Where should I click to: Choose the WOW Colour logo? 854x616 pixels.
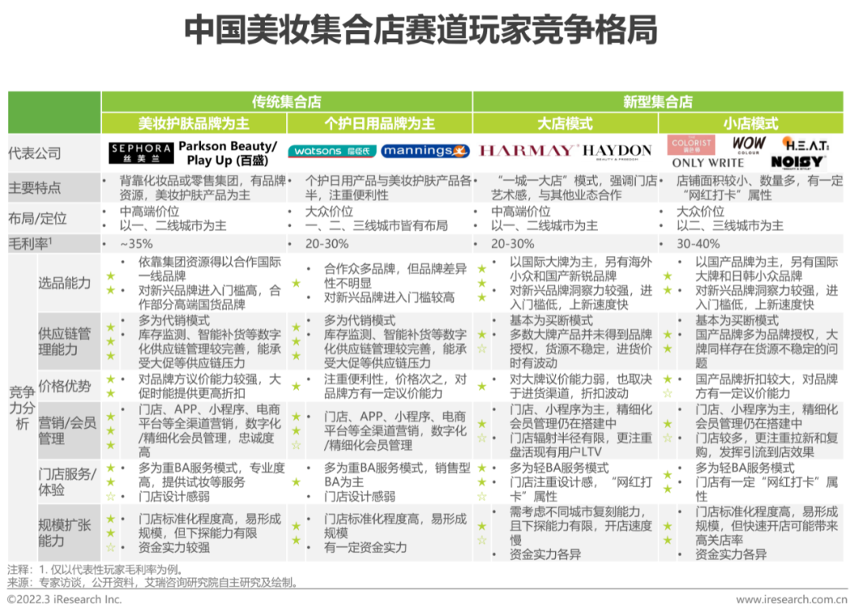pos(748,145)
